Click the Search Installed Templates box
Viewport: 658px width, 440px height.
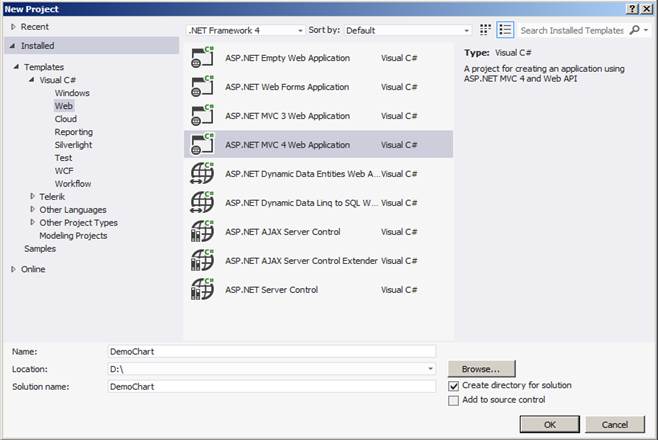tap(572, 30)
